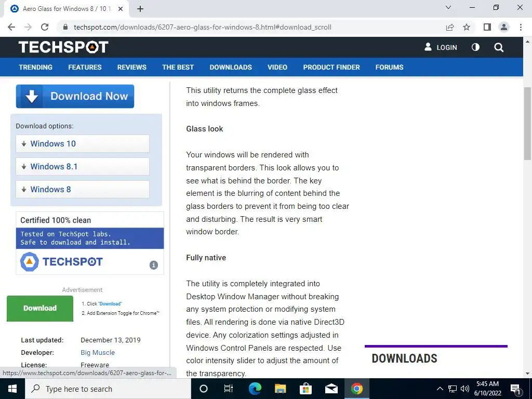Open the DOWNLOADS menu item
Screen dimensions: 532x399
pyautogui.click(x=231, y=67)
